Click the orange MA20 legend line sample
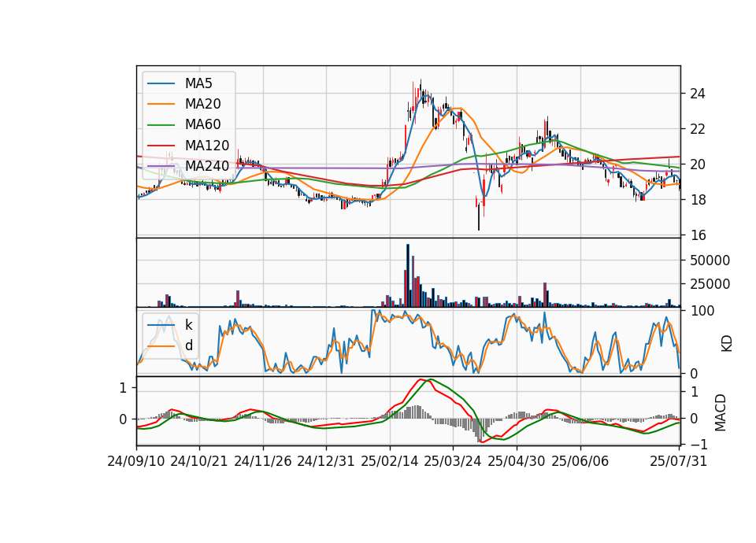This screenshot has height=543, width=756. tap(161, 104)
